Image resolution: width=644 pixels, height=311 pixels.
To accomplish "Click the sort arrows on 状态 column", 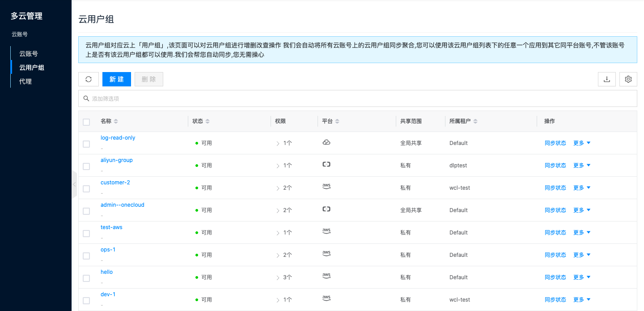I will [208, 121].
